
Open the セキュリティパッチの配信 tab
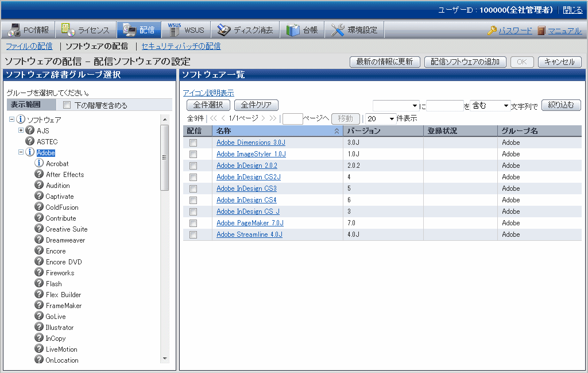coord(181,46)
